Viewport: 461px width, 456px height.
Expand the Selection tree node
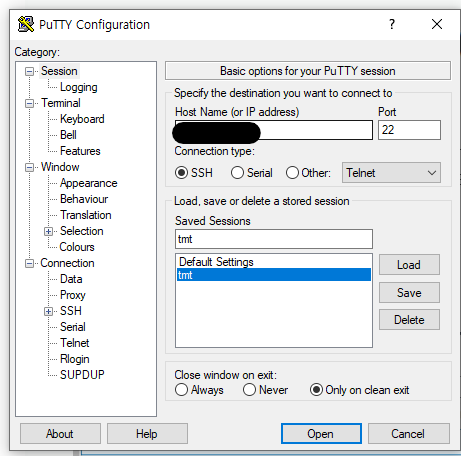[x=48, y=231]
